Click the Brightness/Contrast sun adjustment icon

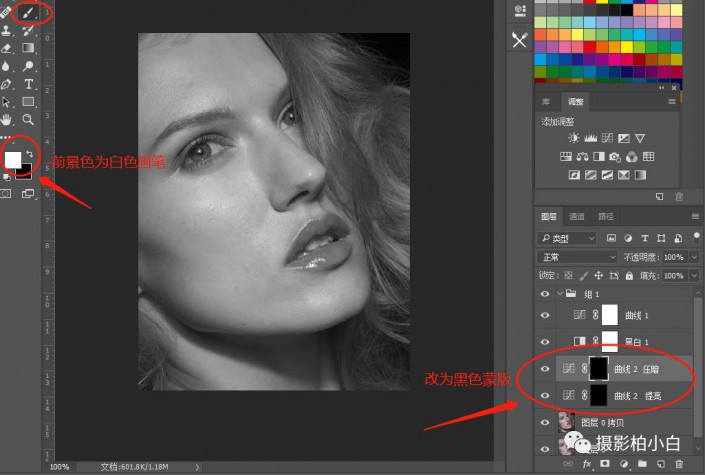tap(573, 138)
